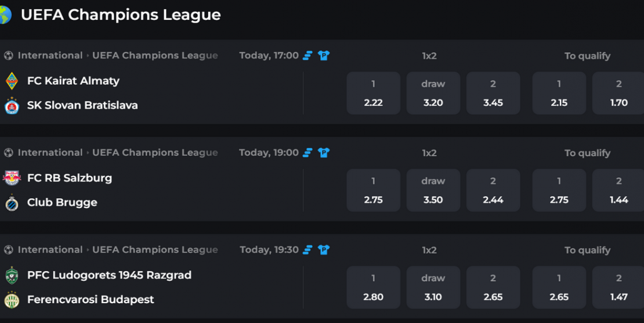Open UEFA Champions League link in third match
This screenshot has height=323, width=644.
pos(155,250)
